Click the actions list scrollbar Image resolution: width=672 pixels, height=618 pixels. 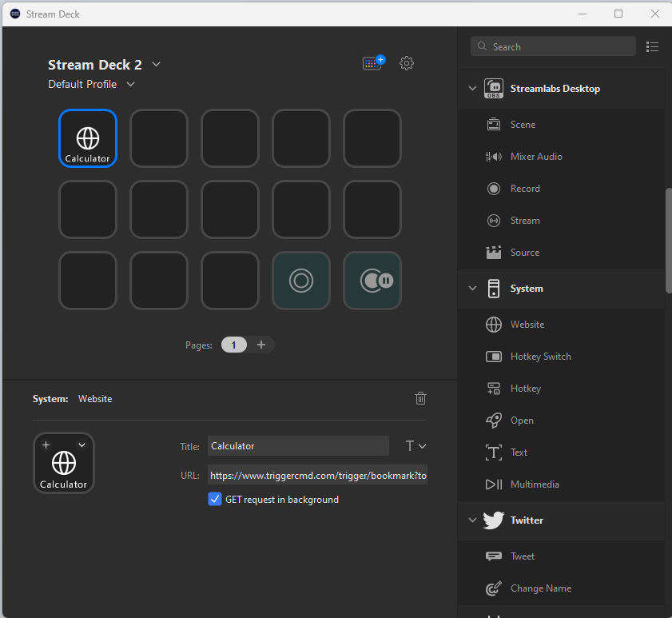coord(668,240)
